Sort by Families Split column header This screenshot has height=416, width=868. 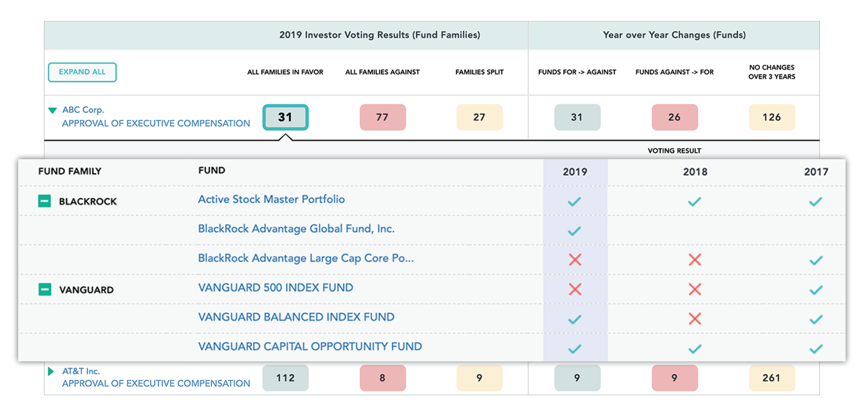coord(479,72)
